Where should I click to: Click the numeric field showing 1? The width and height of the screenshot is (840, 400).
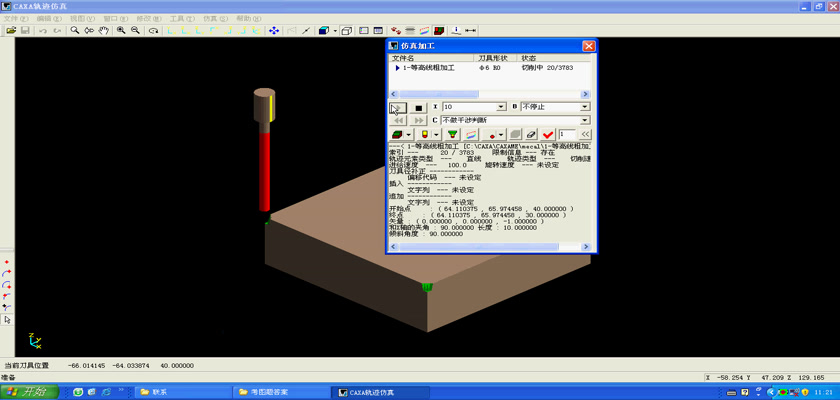567,134
